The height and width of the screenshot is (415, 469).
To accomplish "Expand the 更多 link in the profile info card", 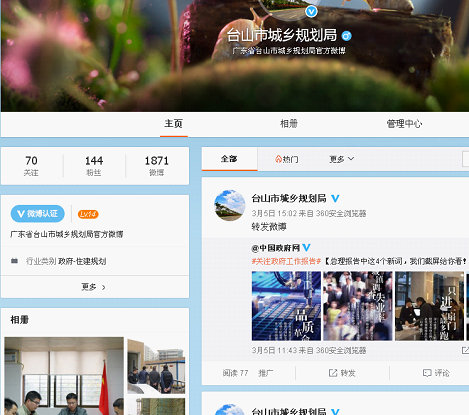I will point(93,287).
